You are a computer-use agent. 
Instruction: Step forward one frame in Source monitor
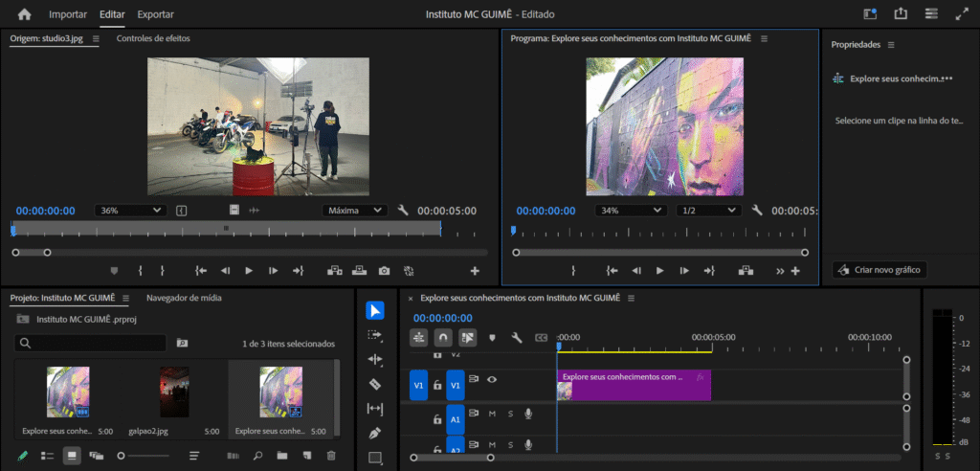point(273,271)
